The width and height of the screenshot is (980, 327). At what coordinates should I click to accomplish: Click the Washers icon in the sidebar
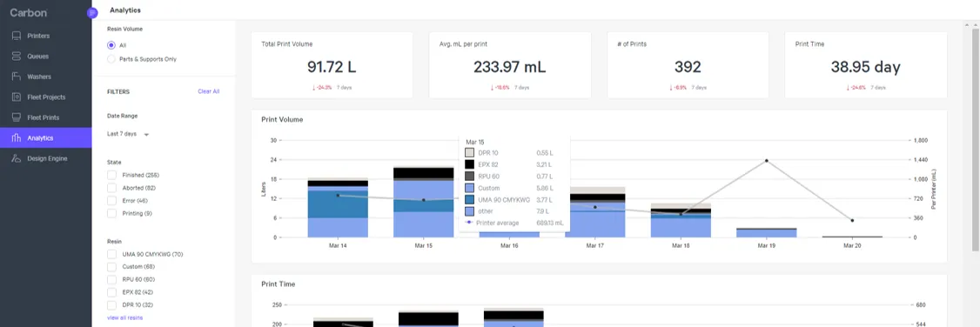(17, 77)
